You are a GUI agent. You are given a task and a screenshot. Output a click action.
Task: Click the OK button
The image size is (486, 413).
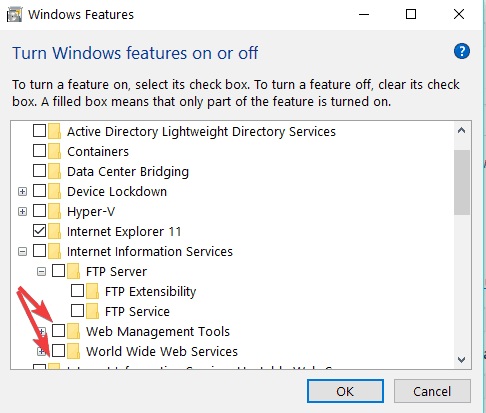345,391
